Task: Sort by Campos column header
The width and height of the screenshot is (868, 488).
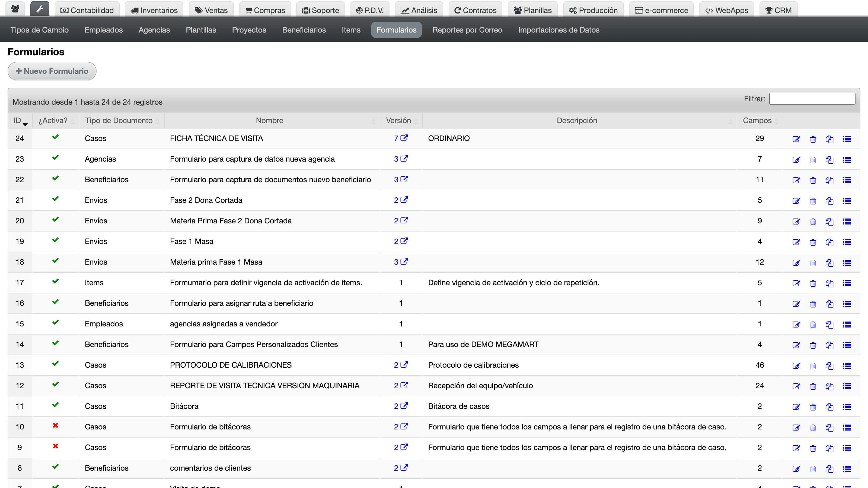Action: [x=760, y=121]
